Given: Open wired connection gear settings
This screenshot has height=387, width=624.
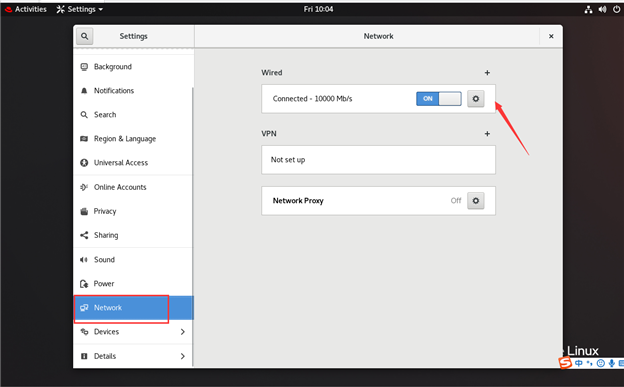Looking at the screenshot, I should point(476,99).
